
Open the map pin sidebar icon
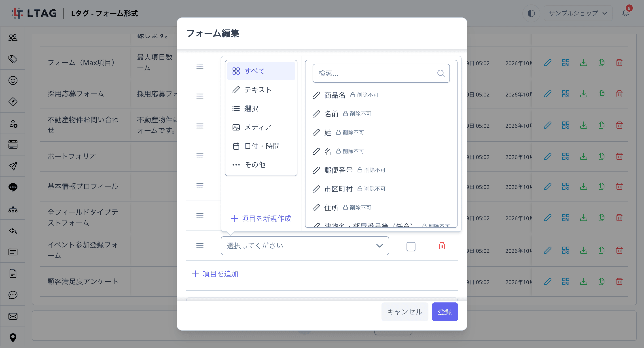click(13, 338)
